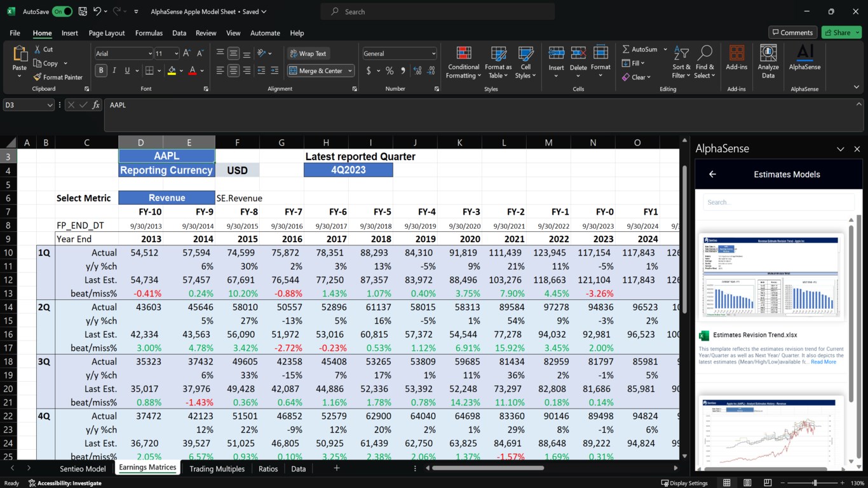This screenshot has height=488, width=868.
Task: Toggle center horizontal alignment
Action: tap(234, 71)
